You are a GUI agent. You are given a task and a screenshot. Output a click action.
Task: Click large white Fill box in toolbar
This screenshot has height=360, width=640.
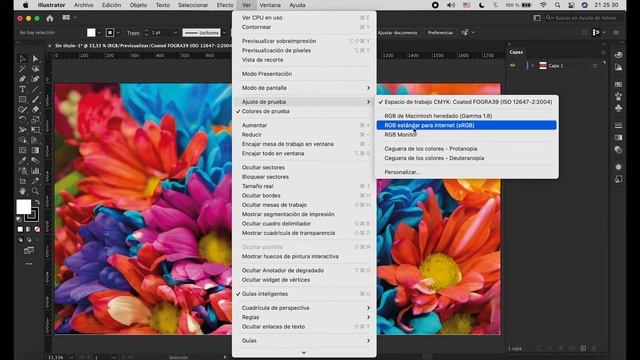pyautogui.click(x=24, y=207)
